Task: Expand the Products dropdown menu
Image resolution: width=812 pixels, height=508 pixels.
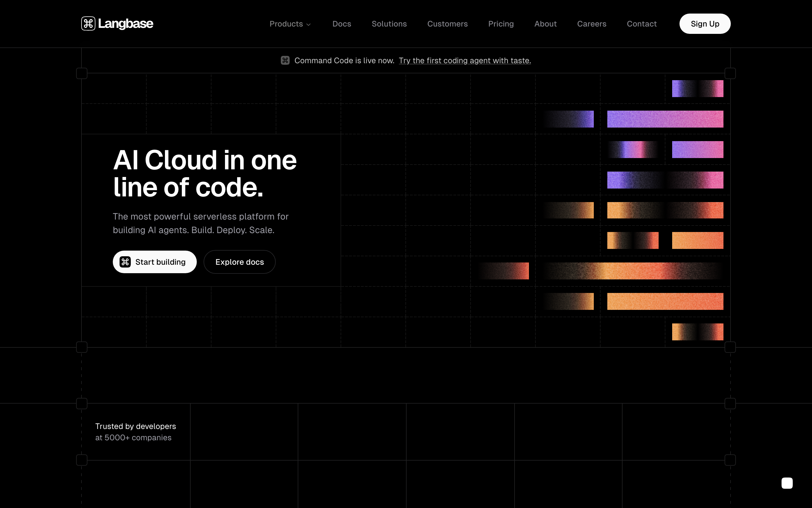Action: point(290,24)
